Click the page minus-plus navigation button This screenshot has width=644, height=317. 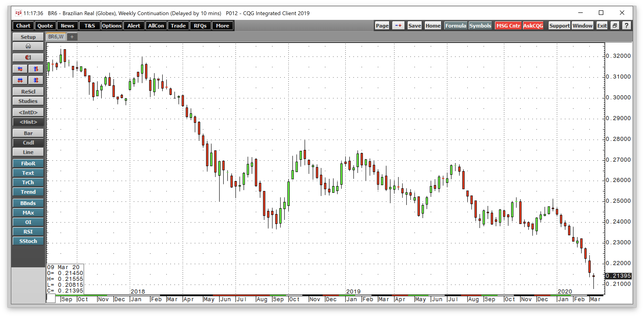point(398,26)
